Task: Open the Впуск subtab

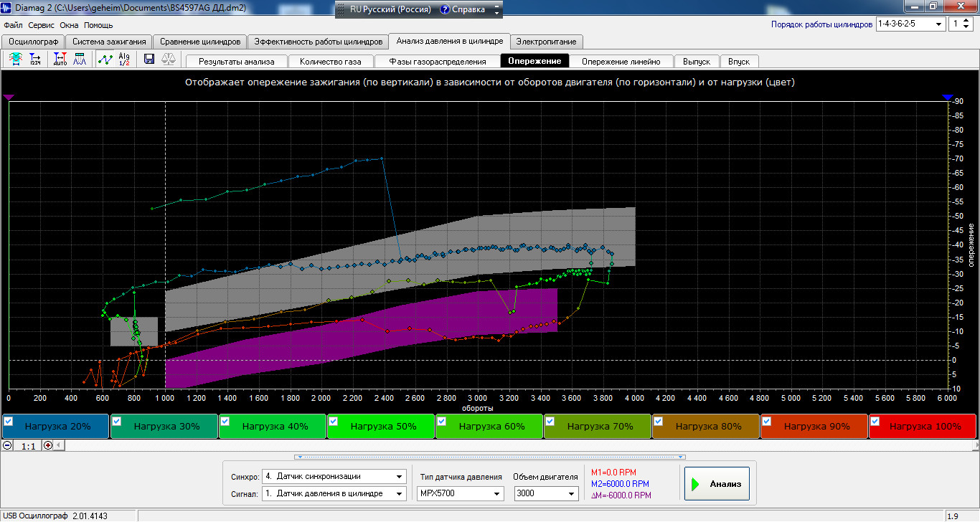Action: click(739, 62)
